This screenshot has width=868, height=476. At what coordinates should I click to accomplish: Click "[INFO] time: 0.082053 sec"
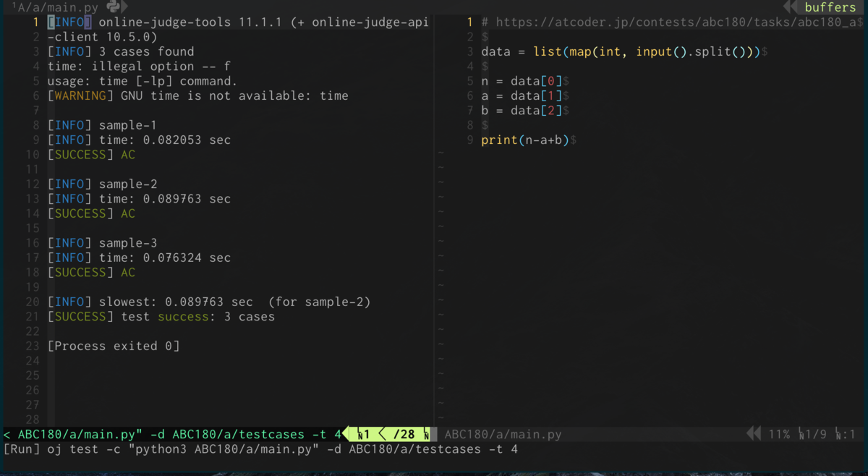pyautogui.click(x=139, y=140)
